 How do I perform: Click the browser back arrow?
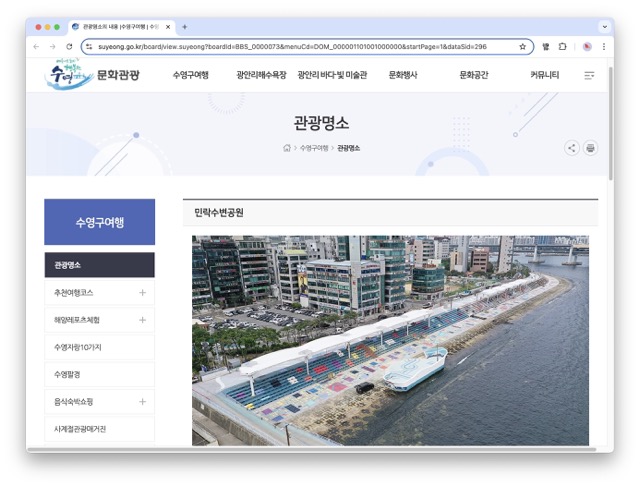click(36, 47)
